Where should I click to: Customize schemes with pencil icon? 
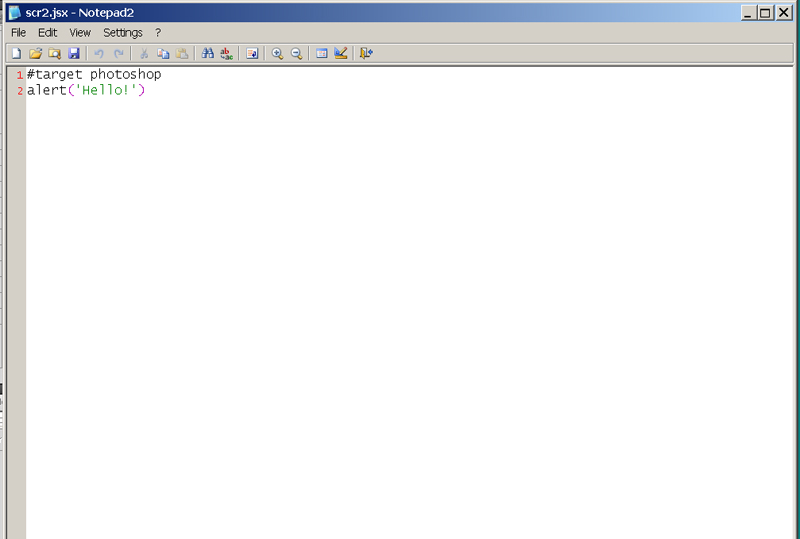click(341, 53)
